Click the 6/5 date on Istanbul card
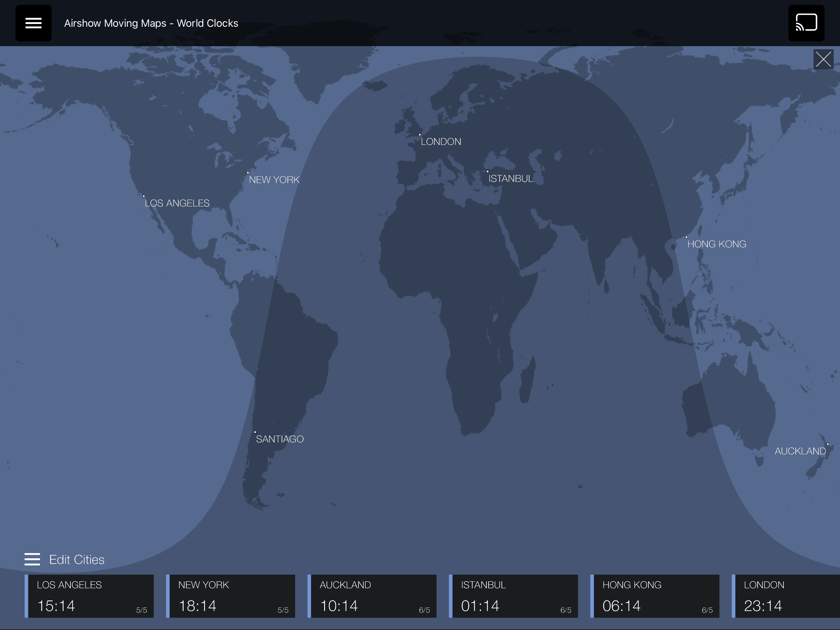The image size is (840, 630). (x=566, y=610)
